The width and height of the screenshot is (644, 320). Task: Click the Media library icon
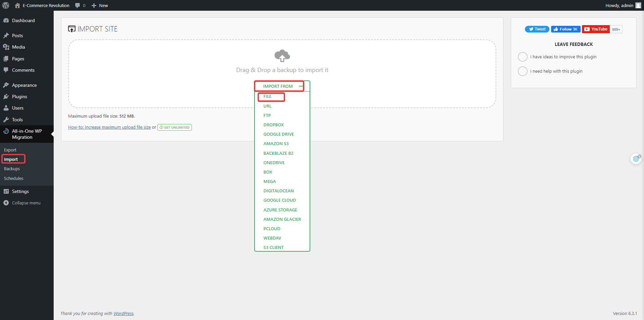pyautogui.click(x=6, y=47)
